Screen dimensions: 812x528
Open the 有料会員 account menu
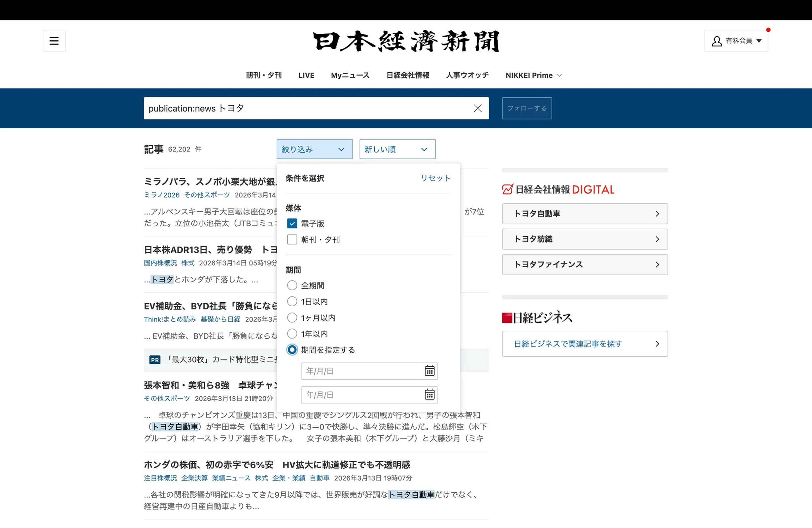point(736,41)
